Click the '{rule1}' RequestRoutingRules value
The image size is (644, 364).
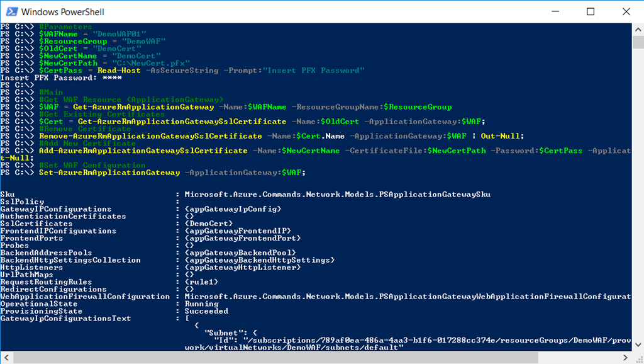(x=201, y=282)
